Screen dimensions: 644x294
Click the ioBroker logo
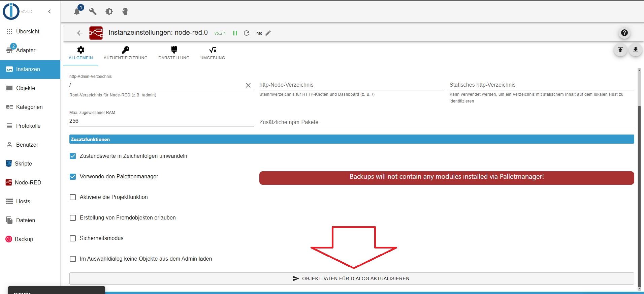[x=11, y=11]
